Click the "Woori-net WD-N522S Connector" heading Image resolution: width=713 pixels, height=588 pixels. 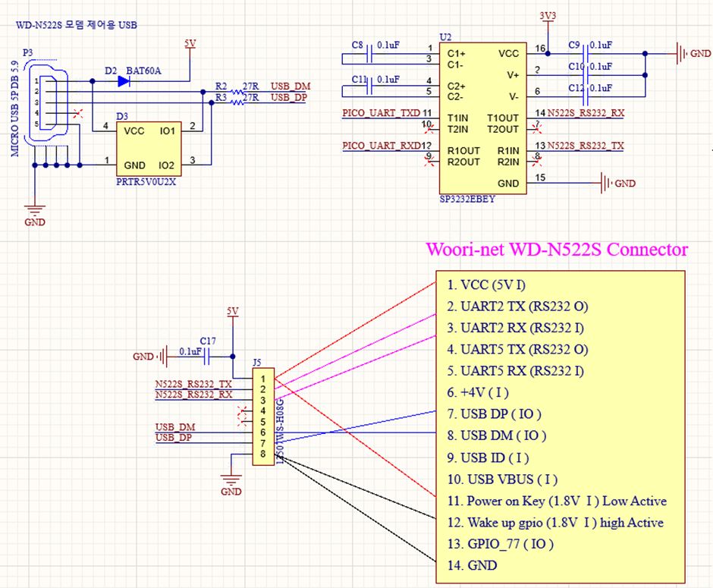tap(557, 249)
